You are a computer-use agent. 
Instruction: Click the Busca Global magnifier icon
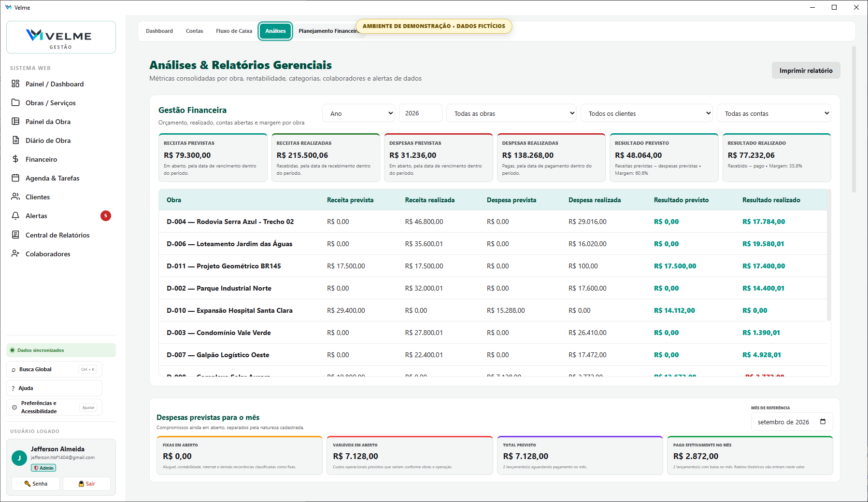click(x=14, y=370)
